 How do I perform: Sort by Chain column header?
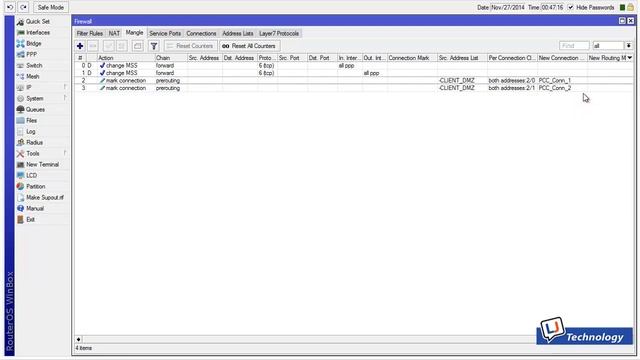[x=171, y=58]
